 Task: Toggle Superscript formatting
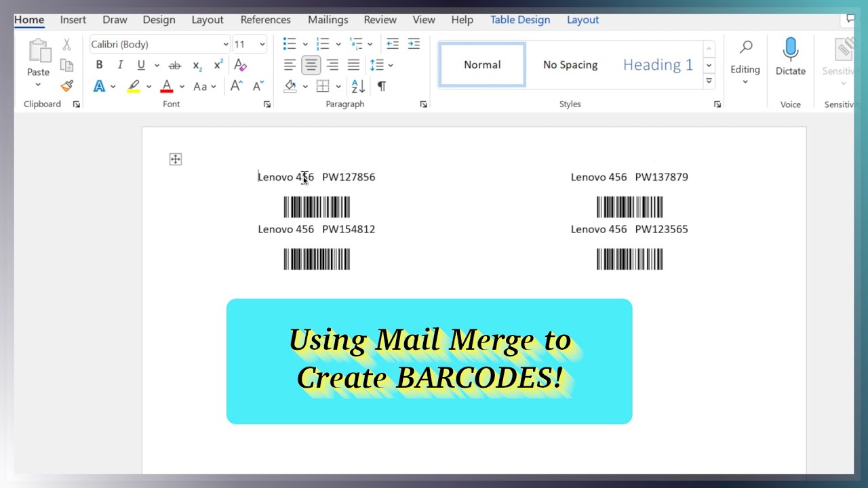pos(218,65)
